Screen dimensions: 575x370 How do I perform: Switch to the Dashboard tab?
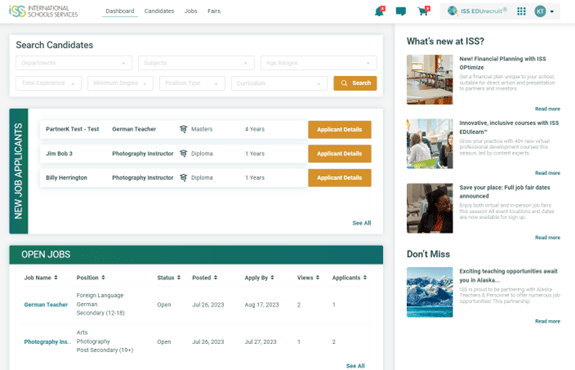120,11
